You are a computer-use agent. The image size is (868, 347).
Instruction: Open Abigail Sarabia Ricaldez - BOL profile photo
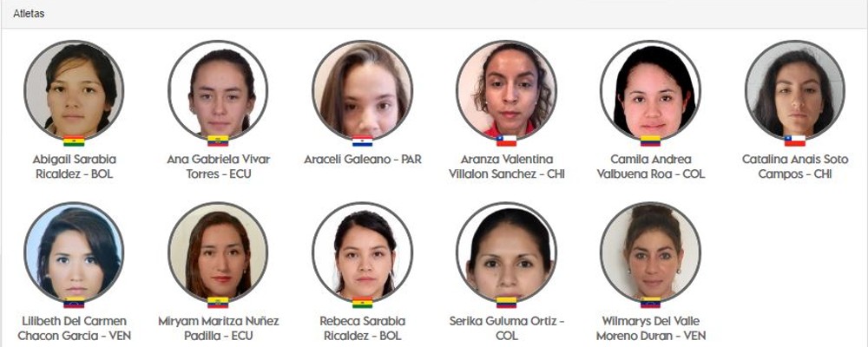coord(74,89)
